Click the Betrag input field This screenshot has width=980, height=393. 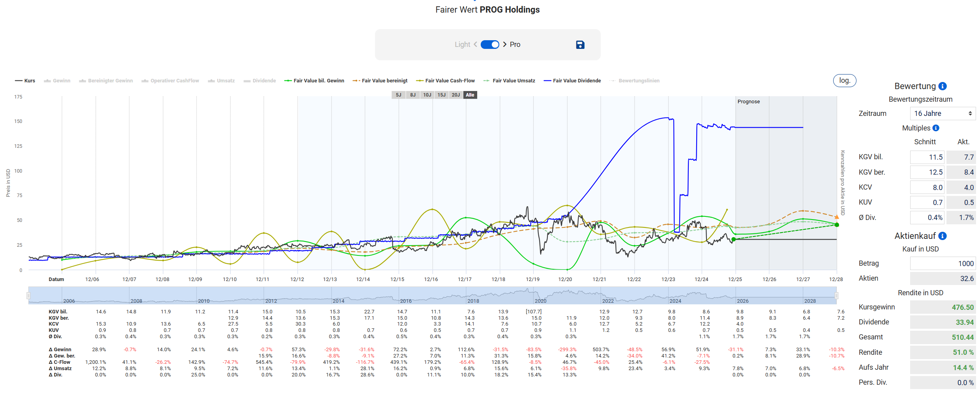[x=943, y=264]
